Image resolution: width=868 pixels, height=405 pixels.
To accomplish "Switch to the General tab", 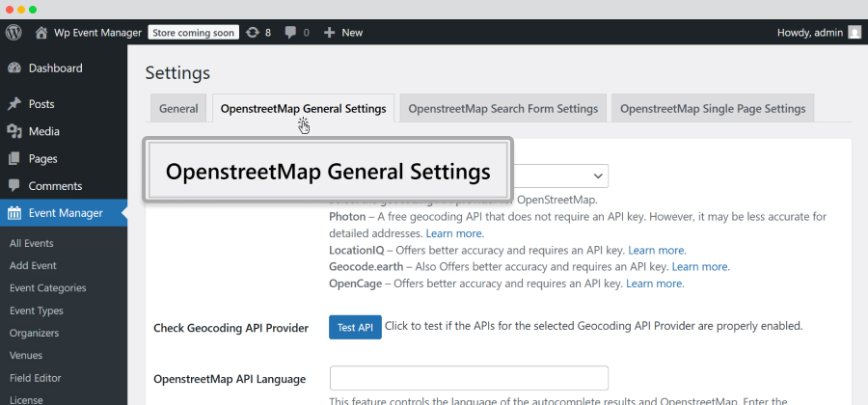I will click(x=178, y=108).
